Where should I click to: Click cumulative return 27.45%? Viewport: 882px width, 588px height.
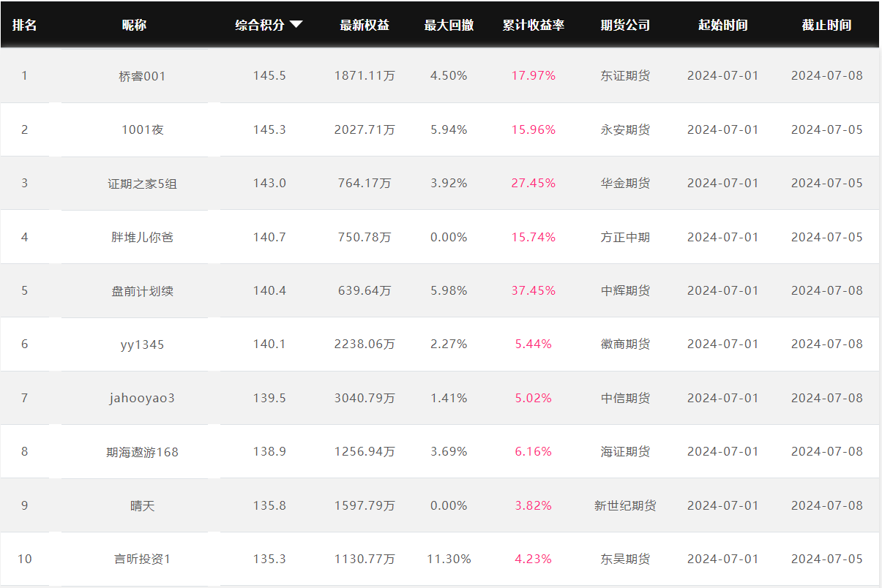[x=534, y=183]
